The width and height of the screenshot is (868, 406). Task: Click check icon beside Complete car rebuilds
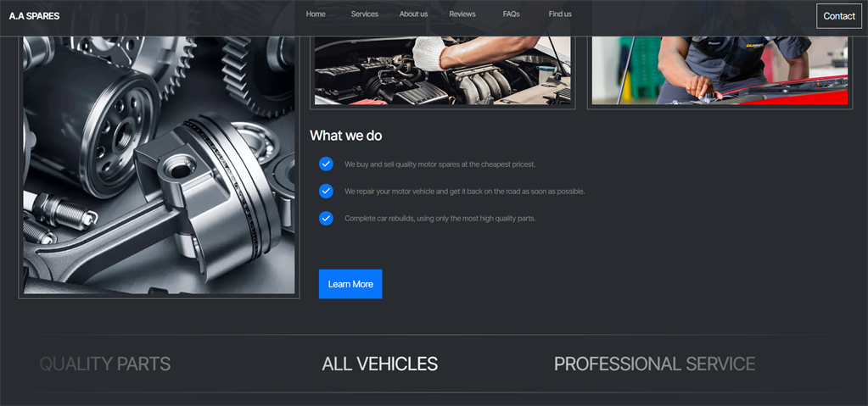326,218
